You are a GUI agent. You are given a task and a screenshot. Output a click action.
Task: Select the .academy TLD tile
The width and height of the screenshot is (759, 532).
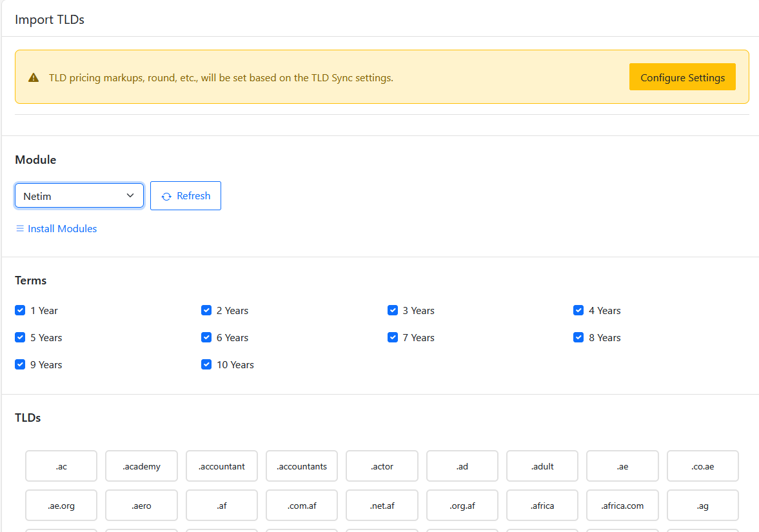tap(141, 466)
